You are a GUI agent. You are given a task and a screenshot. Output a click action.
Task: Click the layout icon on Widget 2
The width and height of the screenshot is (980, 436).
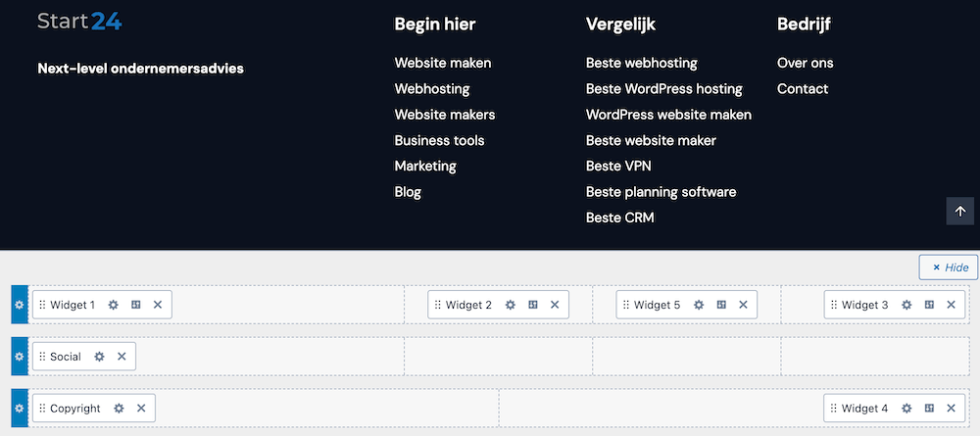[x=532, y=305]
